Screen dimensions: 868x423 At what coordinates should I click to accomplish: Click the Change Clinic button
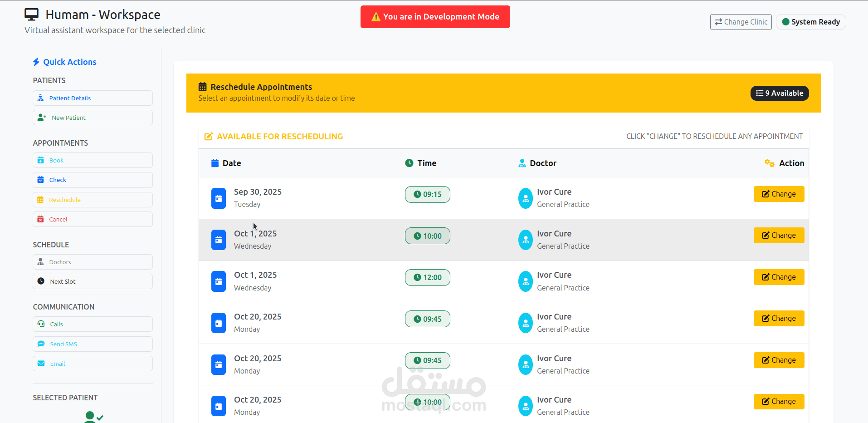point(741,22)
